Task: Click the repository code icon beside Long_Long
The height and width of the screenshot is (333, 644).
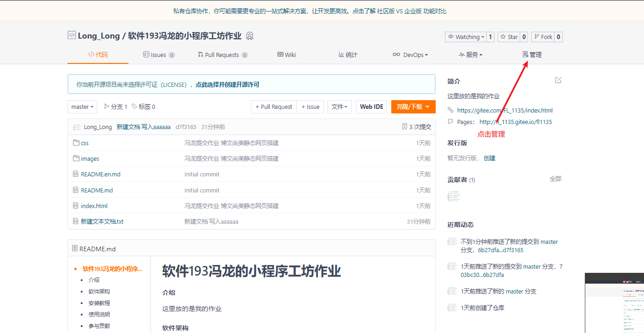Action: pyautogui.click(x=72, y=35)
